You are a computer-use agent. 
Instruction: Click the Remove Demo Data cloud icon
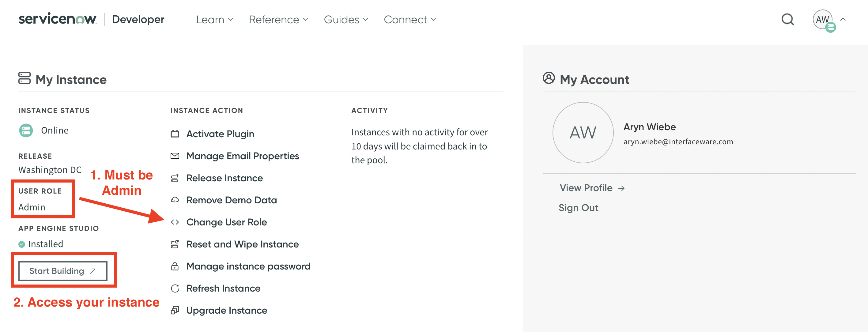175,200
